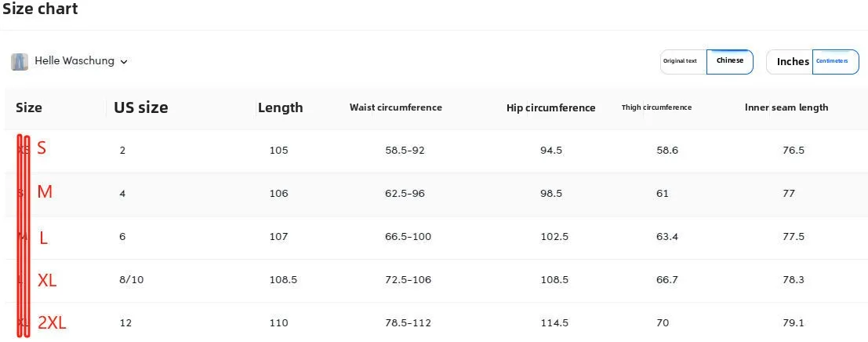The height and width of the screenshot is (342, 868).
Task: Click the US size column header
Action: coord(141,107)
